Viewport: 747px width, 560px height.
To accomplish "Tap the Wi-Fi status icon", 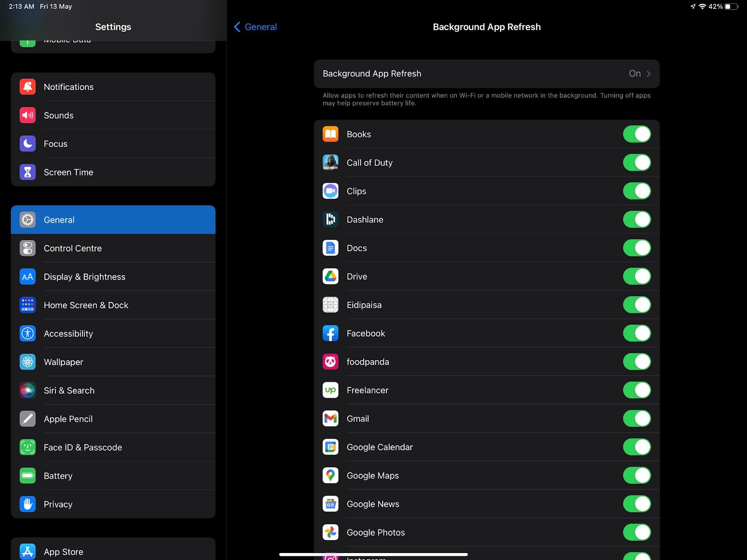I will (x=702, y=7).
